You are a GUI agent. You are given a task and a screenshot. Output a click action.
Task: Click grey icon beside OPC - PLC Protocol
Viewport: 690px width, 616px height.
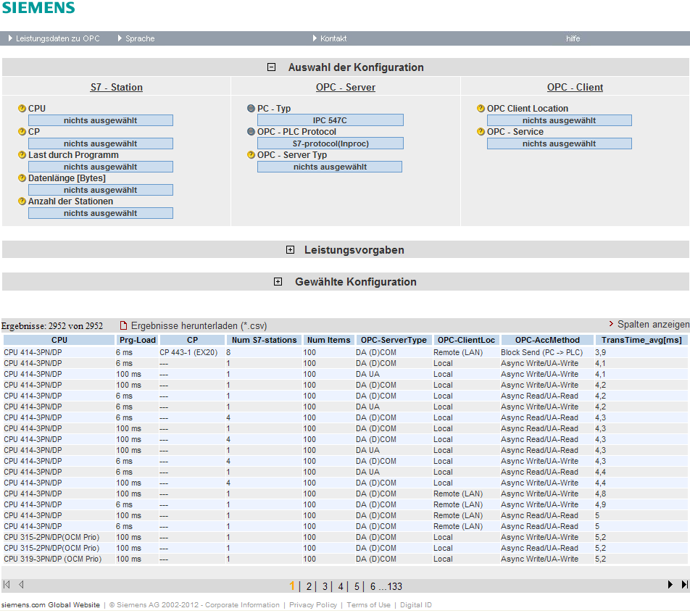[x=251, y=132]
